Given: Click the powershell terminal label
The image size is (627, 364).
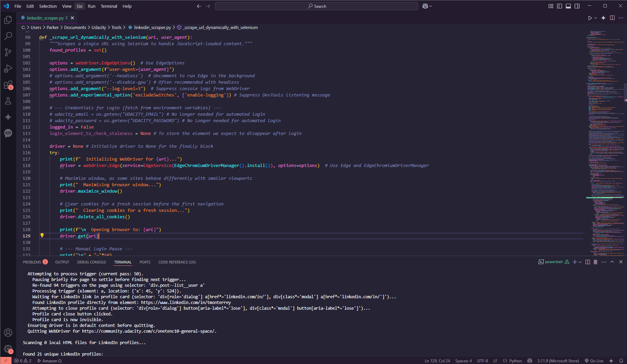Looking at the screenshot, I should pos(553,262).
